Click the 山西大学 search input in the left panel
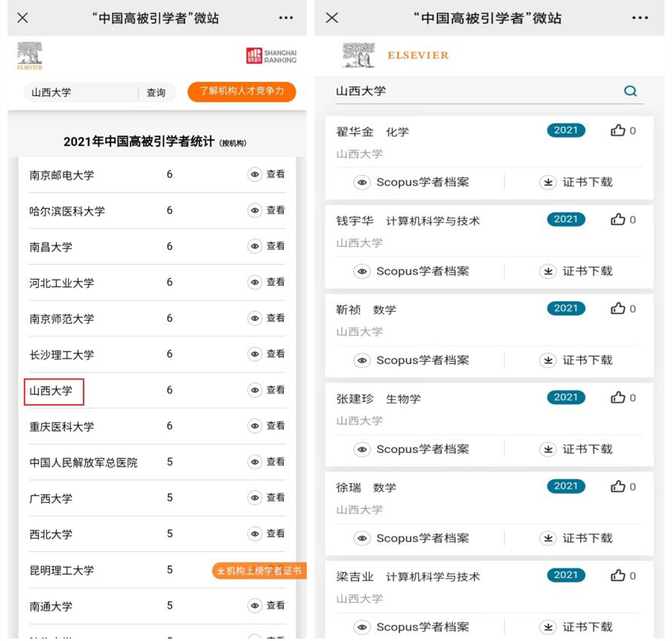Viewport: 672px width, 641px height. tap(81, 93)
